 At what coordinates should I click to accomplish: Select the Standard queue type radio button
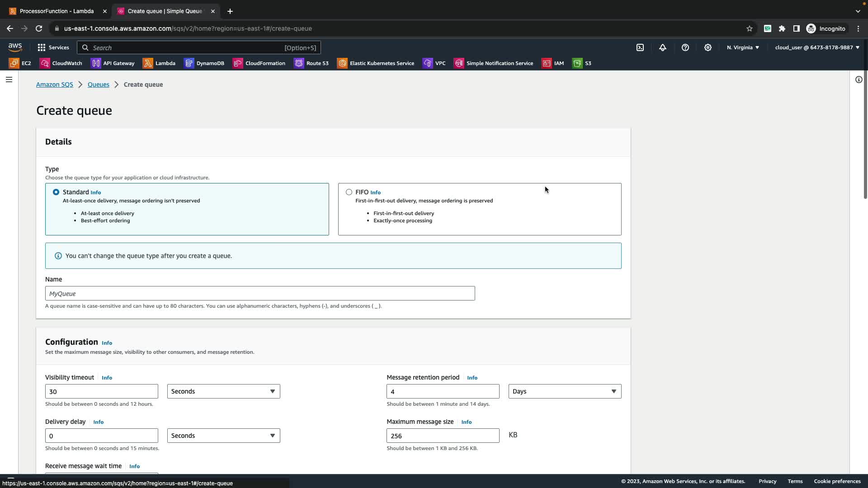56,192
